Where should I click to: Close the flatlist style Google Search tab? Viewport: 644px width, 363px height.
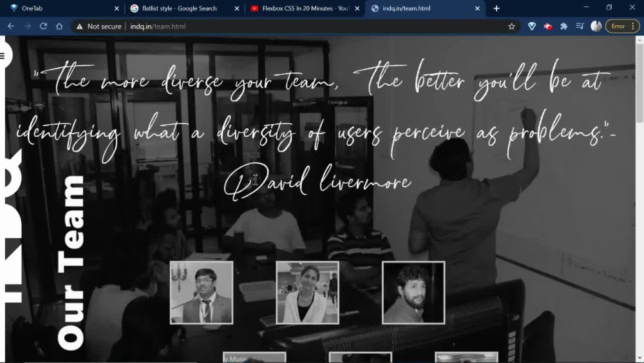click(x=236, y=8)
